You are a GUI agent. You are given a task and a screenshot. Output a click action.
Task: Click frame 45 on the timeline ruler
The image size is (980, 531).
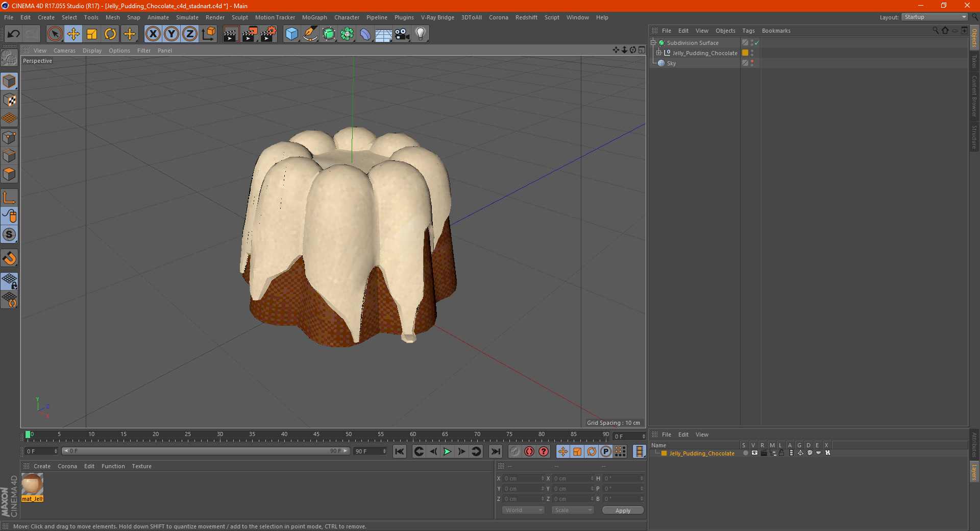(316, 435)
